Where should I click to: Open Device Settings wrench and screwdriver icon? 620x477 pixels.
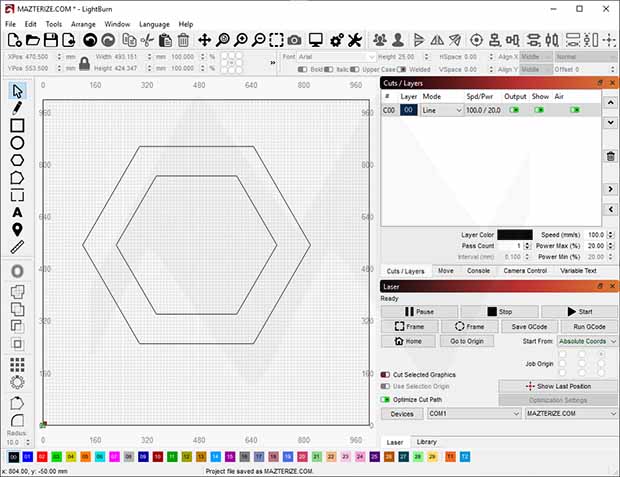click(x=355, y=40)
